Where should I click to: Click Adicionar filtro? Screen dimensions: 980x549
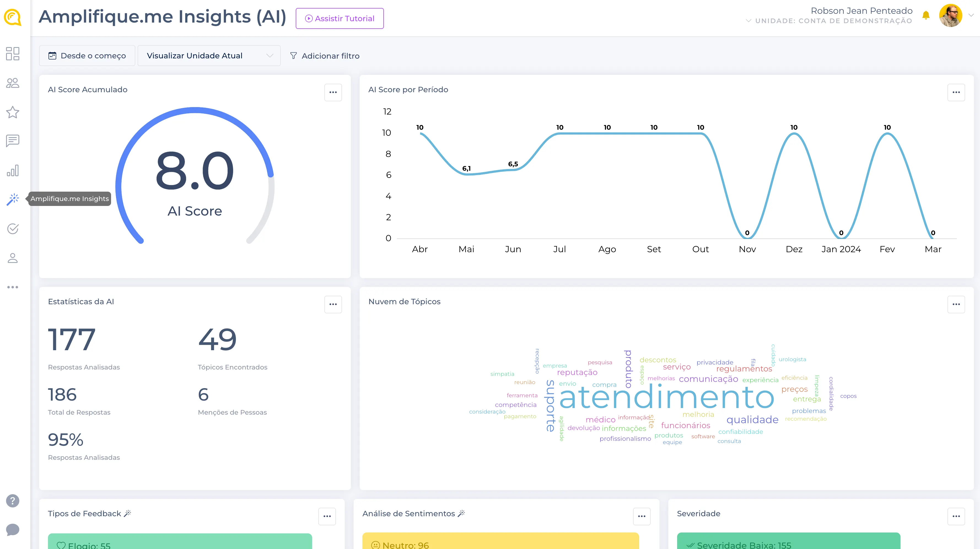point(325,56)
